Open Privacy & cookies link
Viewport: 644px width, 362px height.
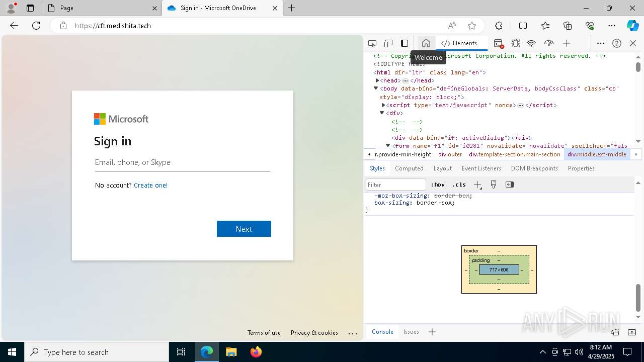314,333
